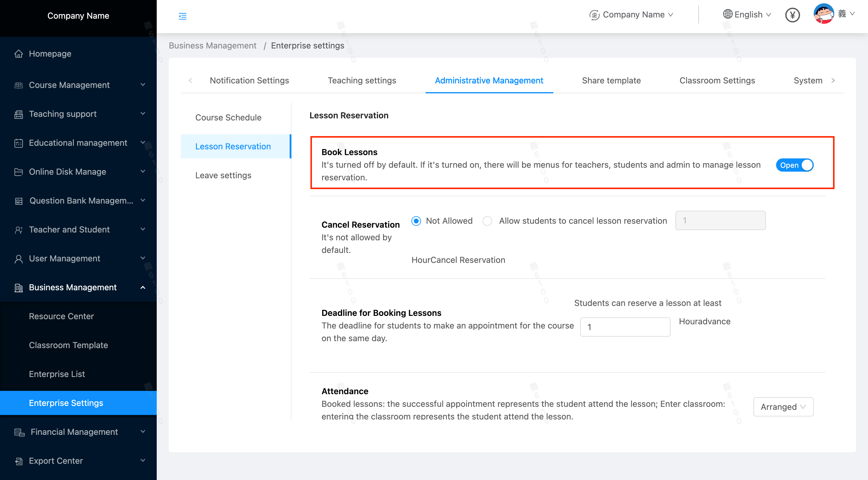This screenshot has height=480, width=868.
Task: Click the Online Disk Manage folder icon
Action: click(18, 172)
